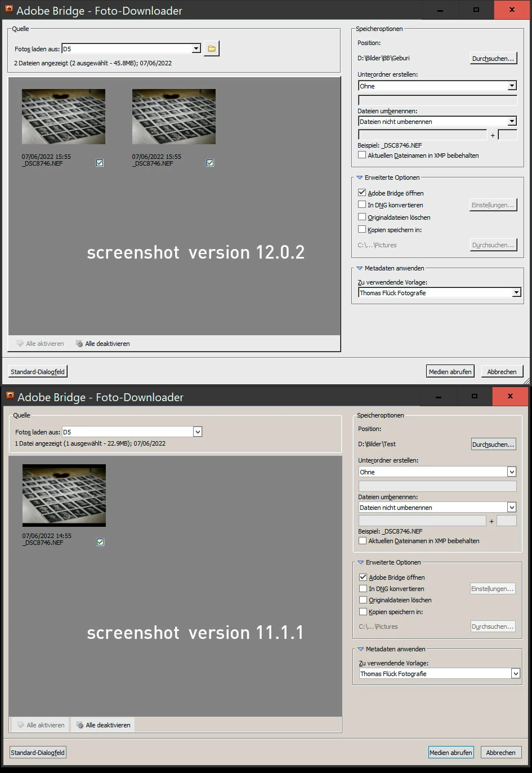Click the date text '07/06/2022 14:55'
532x773 pixels.
click(47, 536)
